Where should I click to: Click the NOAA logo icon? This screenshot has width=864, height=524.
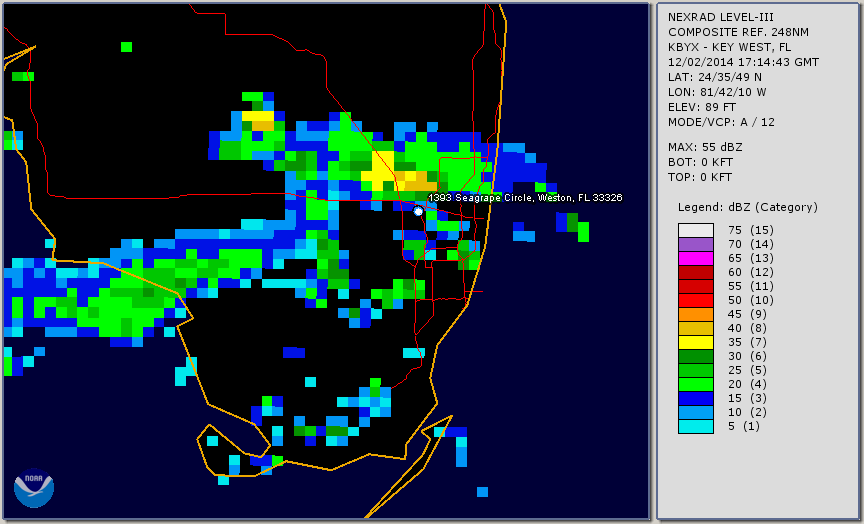(x=34, y=488)
